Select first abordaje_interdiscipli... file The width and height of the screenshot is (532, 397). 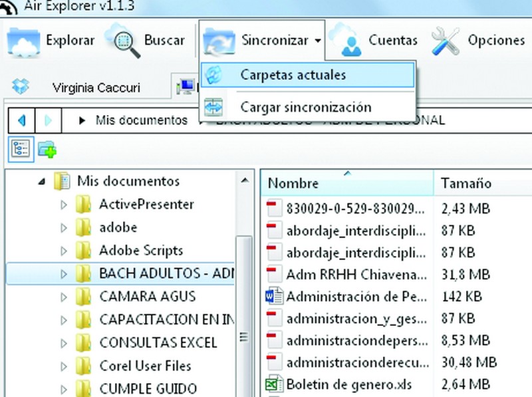(x=356, y=231)
